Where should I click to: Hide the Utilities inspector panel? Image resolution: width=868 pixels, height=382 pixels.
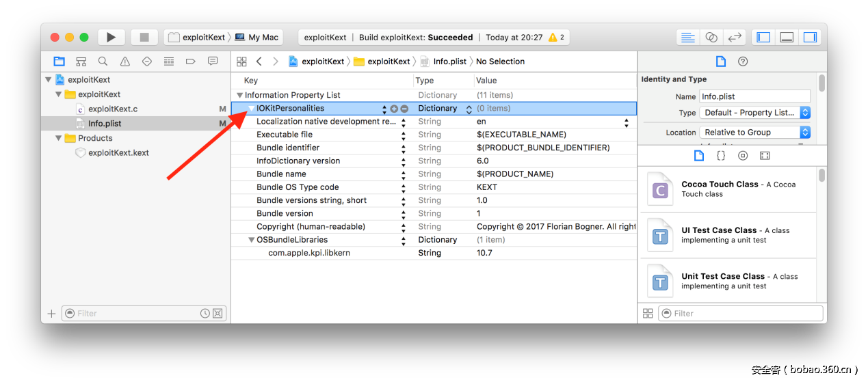tap(810, 38)
